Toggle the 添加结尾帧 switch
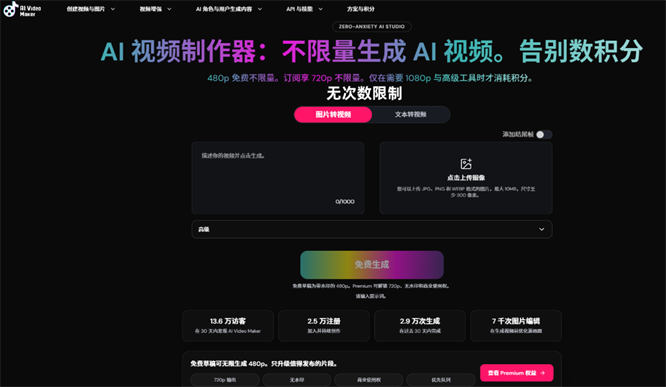 544,135
